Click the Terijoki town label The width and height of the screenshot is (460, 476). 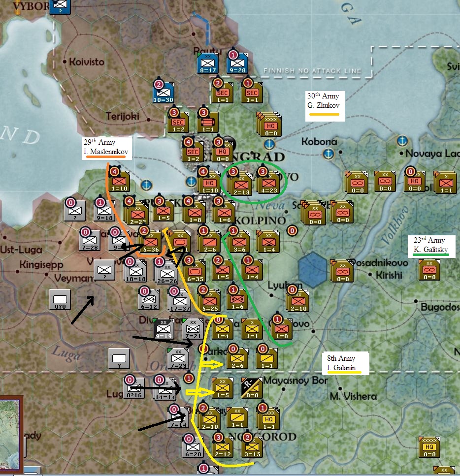(x=123, y=116)
